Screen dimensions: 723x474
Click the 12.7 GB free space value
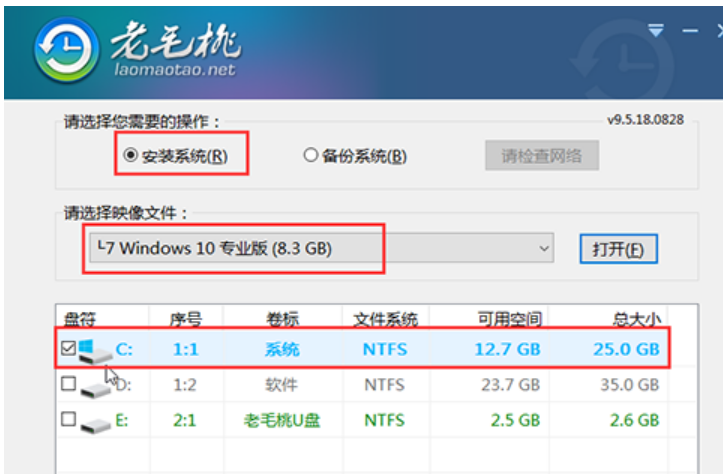coord(507,349)
